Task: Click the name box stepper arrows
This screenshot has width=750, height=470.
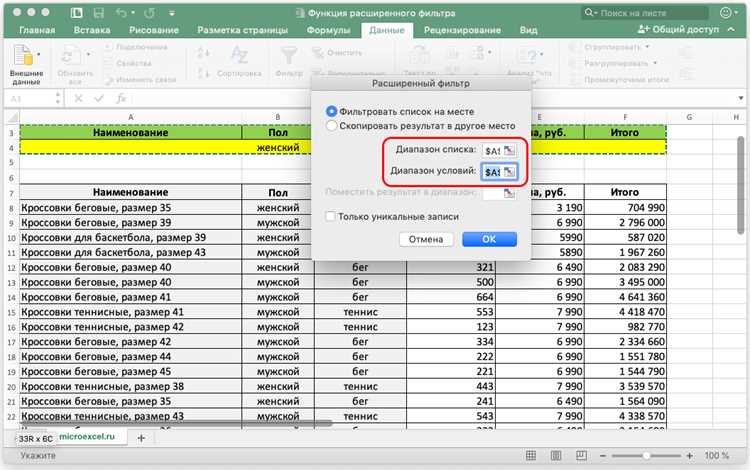Action: 58,98
